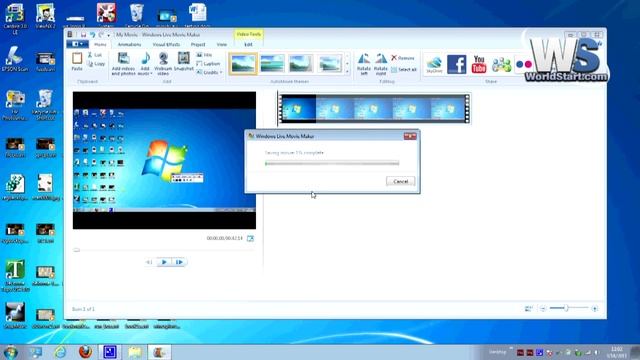The height and width of the screenshot is (360, 640).
Task: Open the Video Tools Edit tab
Action: click(x=248, y=44)
